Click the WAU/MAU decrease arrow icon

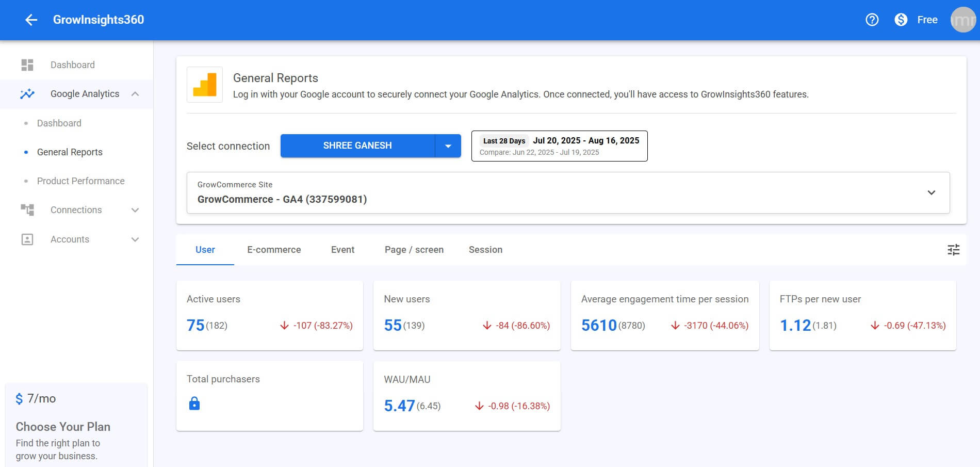coord(479,406)
